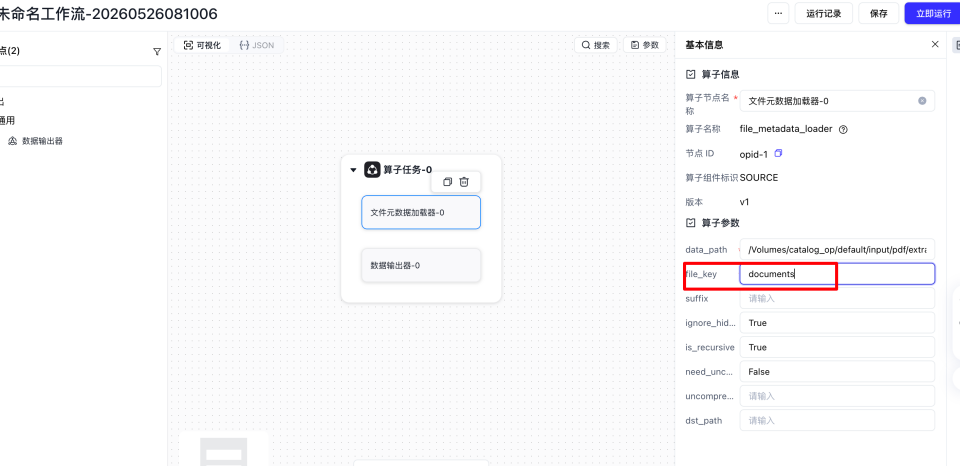Focus the node search box in the left panel

pyautogui.click(x=80, y=77)
